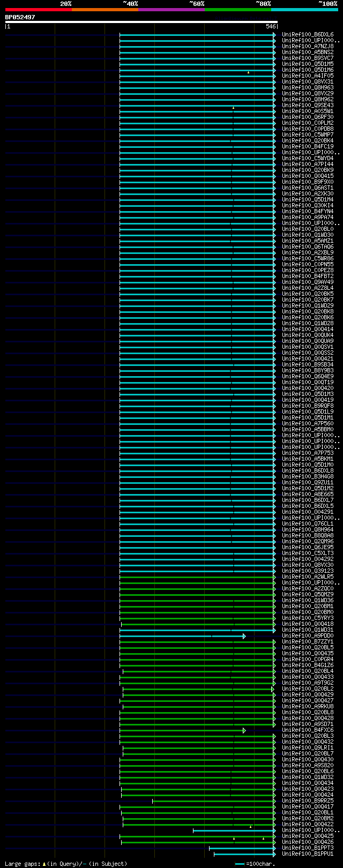The width and height of the screenshot is (343, 868).
Task: Click the UniRef100_Q0Q415 hit label
Action: [308, 176]
